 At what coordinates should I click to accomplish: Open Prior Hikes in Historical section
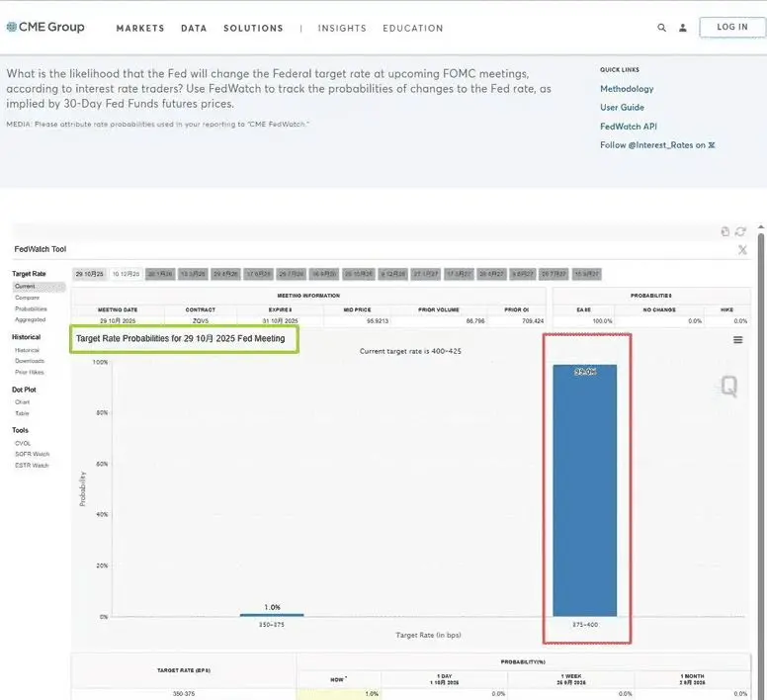[29, 373]
